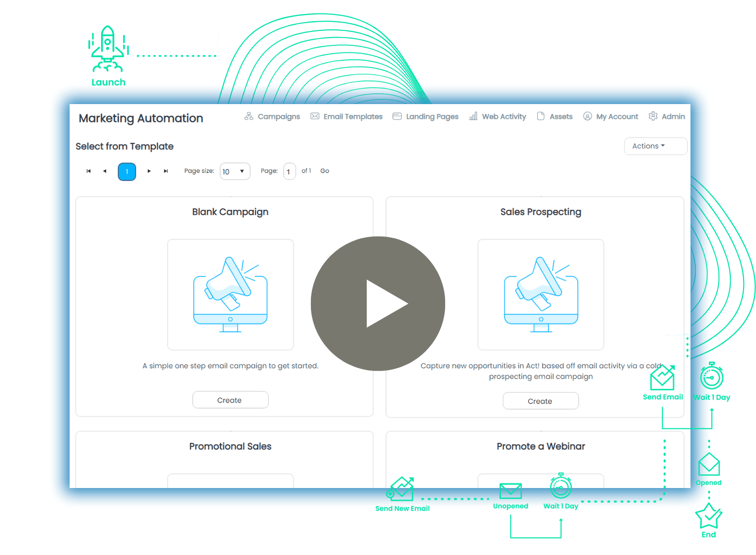Select page 1 in pagination
Viewport: 756px width, 555px height.
[x=127, y=172]
